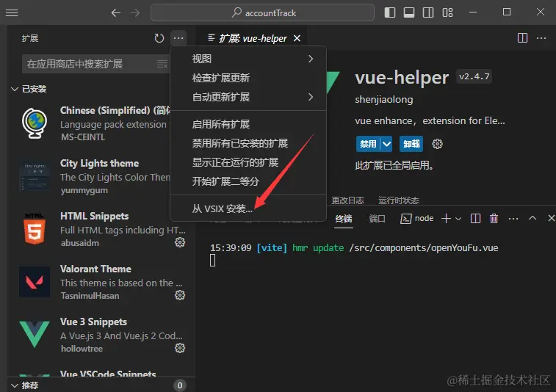Create a new terminal with plus

coord(446,218)
